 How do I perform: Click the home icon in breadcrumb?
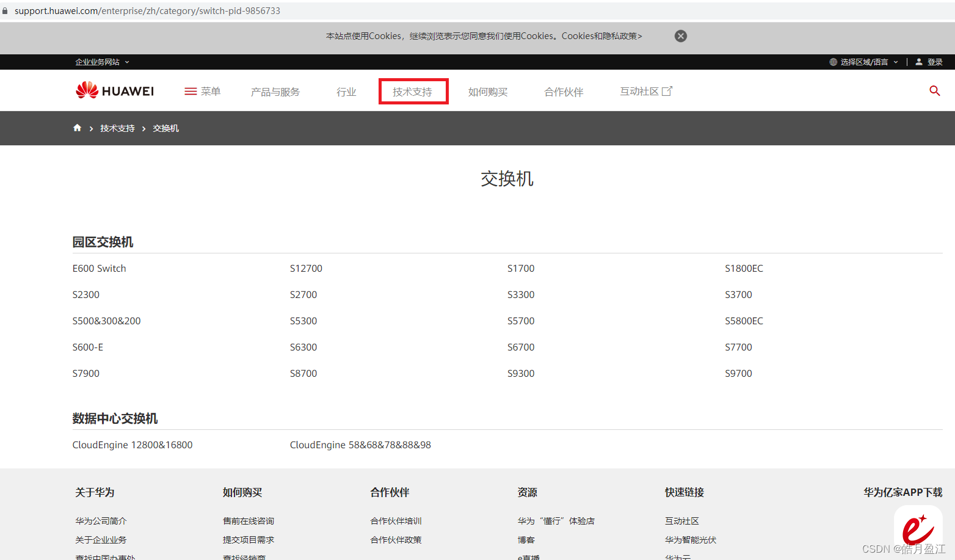pos(78,128)
